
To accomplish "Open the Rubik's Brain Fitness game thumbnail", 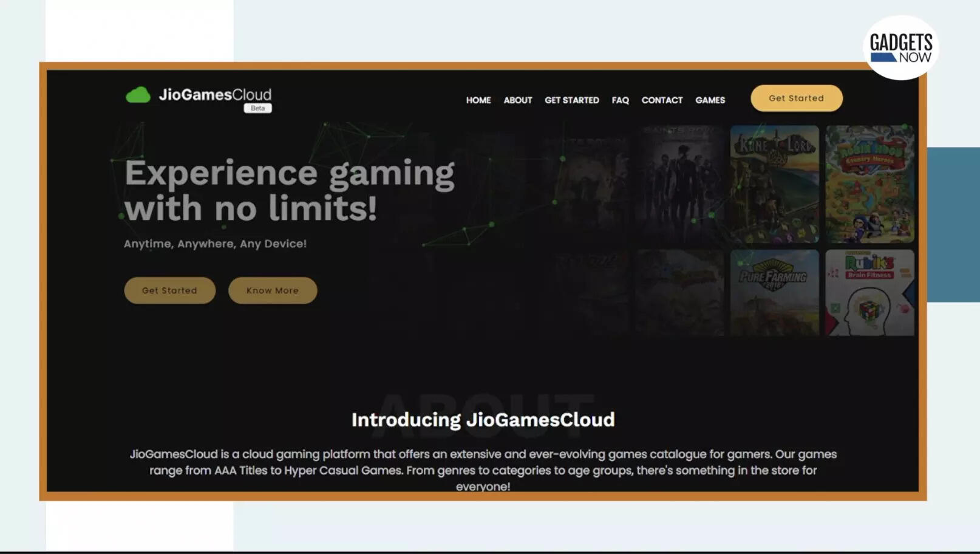I will pyautogui.click(x=870, y=292).
